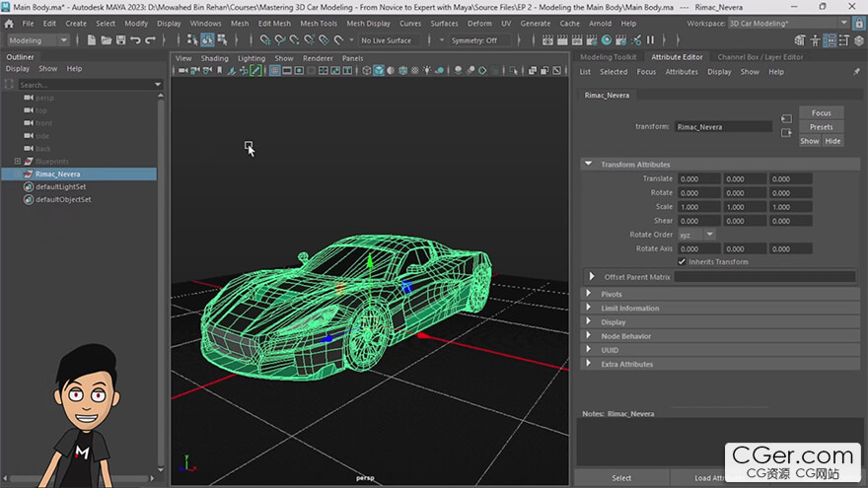Open Render View clapperboard icon
868x488 pixels.
(547, 40)
